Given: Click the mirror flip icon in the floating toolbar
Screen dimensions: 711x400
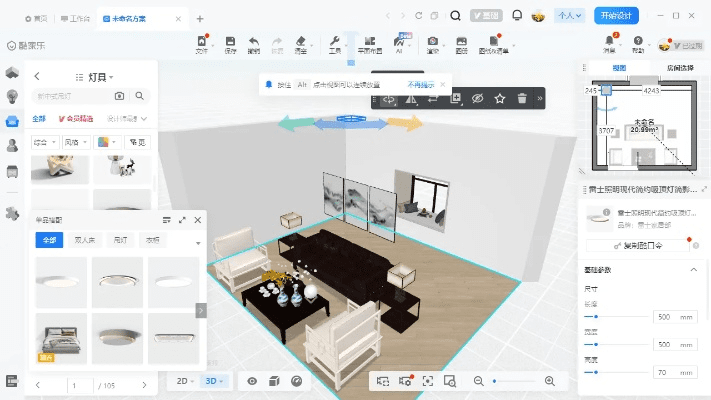Looking at the screenshot, I should coord(411,98).
